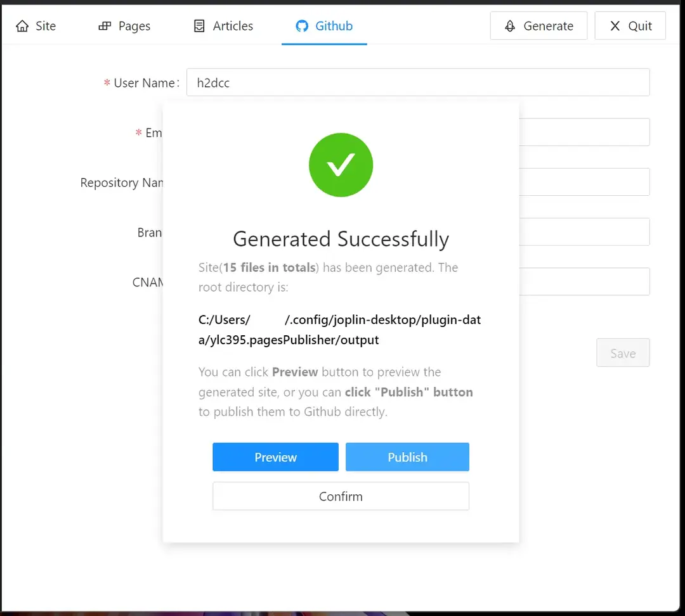Click the green success checkmark icon
The width and height of the screenshot is (685, 616).
click(341, 165)
